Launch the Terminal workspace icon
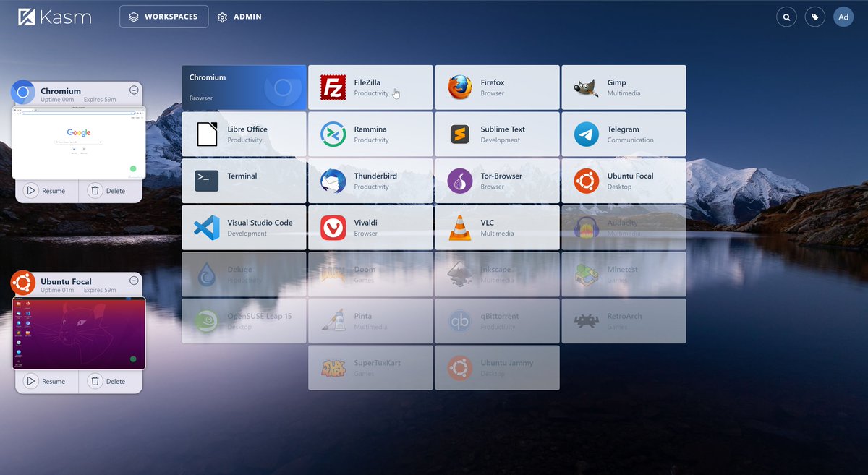Viewport: 868px width, 475px height. (x=207, y=181)
